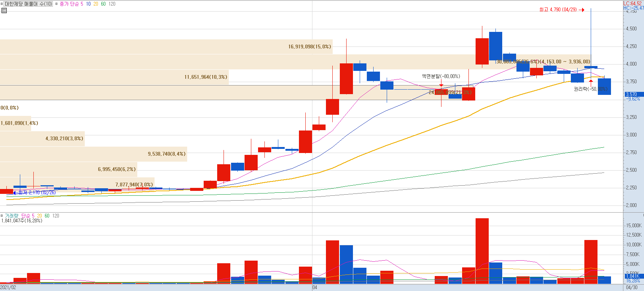Click the volume 120-day average label
Screen dimensions: 644x291
56,216
